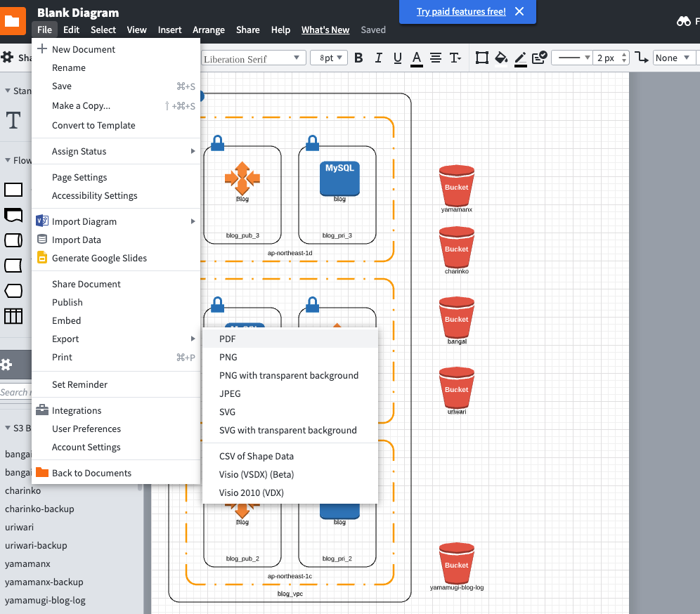Choose Print from the File menu
Screen dimensions: 700x614
[x=116, y=357]
